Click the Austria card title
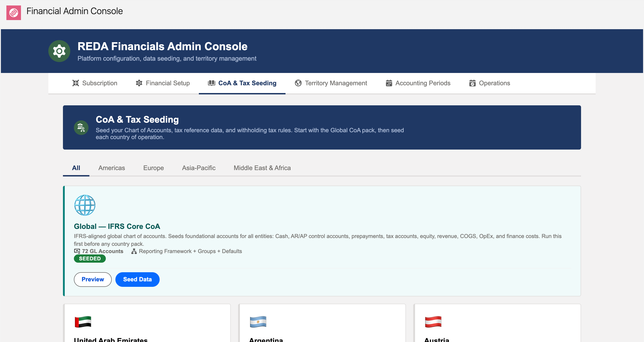644x342 pixels. coord(437,339)
